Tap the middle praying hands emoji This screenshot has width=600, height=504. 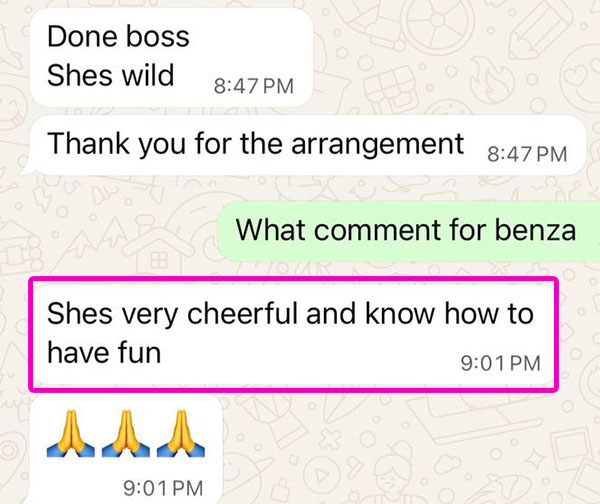tap(126, 434)
